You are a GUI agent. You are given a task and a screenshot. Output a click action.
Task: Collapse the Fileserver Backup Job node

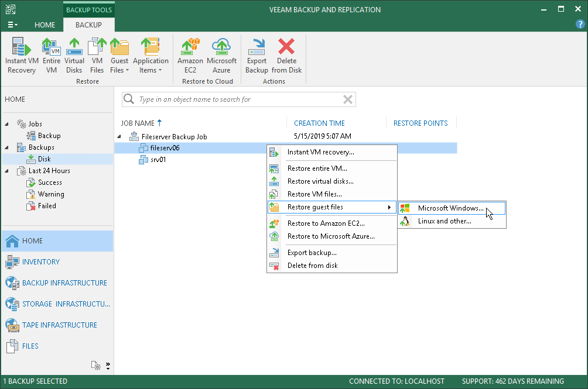point(119,137)
